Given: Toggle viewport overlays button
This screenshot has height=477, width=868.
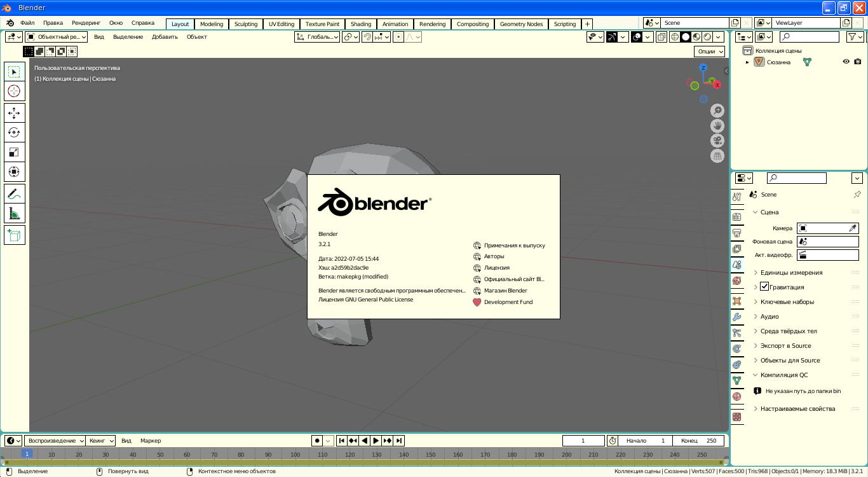Looking at the screenshot, I should tap(637, 37).
